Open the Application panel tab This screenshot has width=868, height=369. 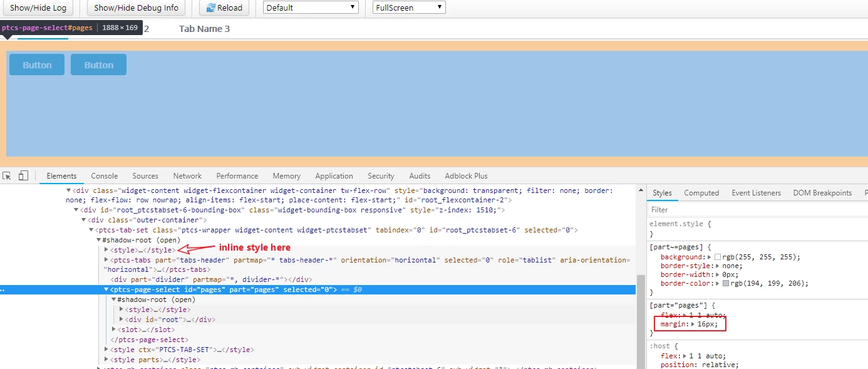[x=334, y=176]
